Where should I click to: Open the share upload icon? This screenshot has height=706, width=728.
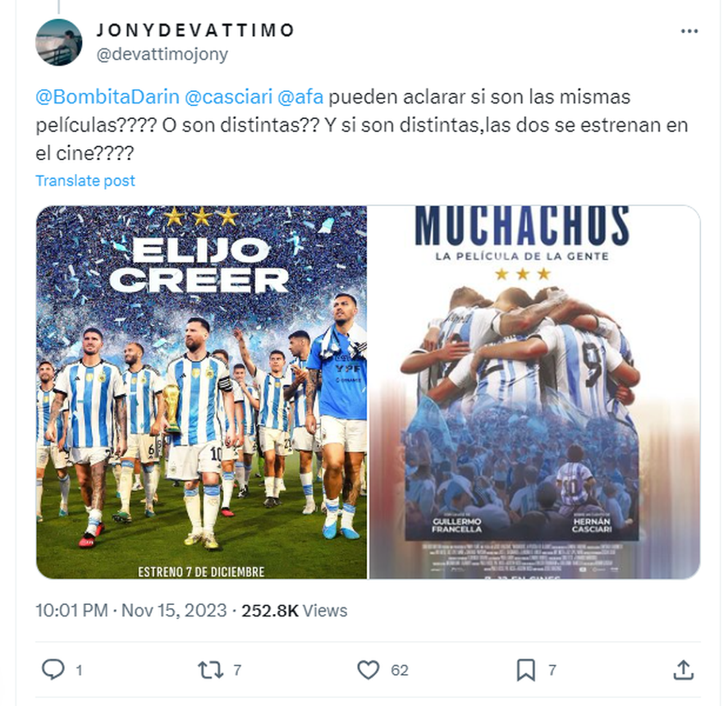(x=684, y=670)
